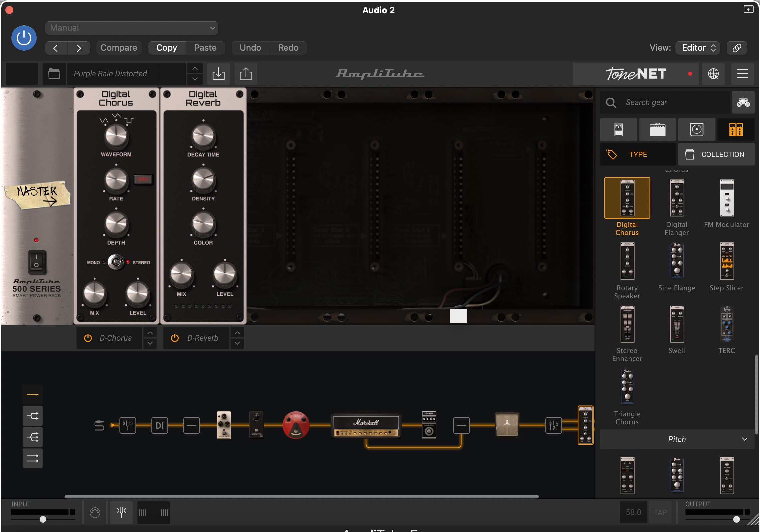Select the amplifier gear category icon
Image resolution: width=760 pixels, height=532 pixels.
(x=658, y=130)
